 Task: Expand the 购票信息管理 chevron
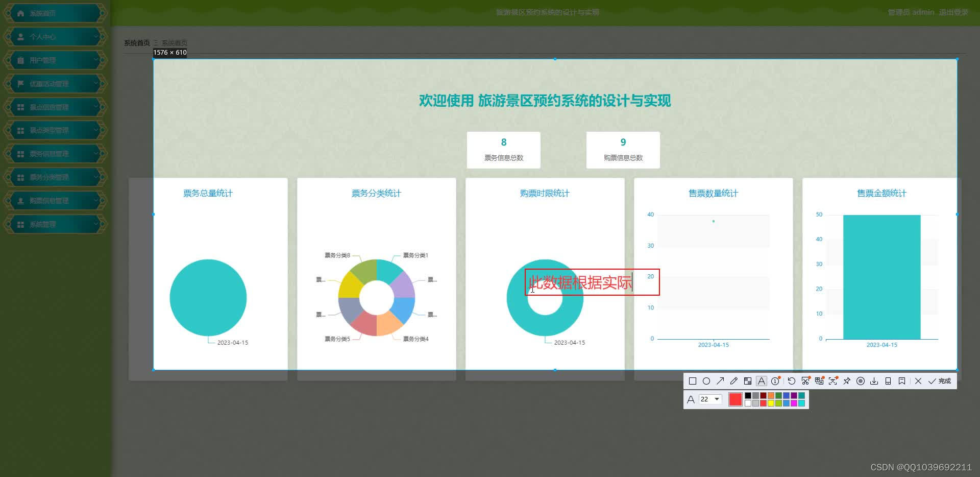[x=95, y=201]
